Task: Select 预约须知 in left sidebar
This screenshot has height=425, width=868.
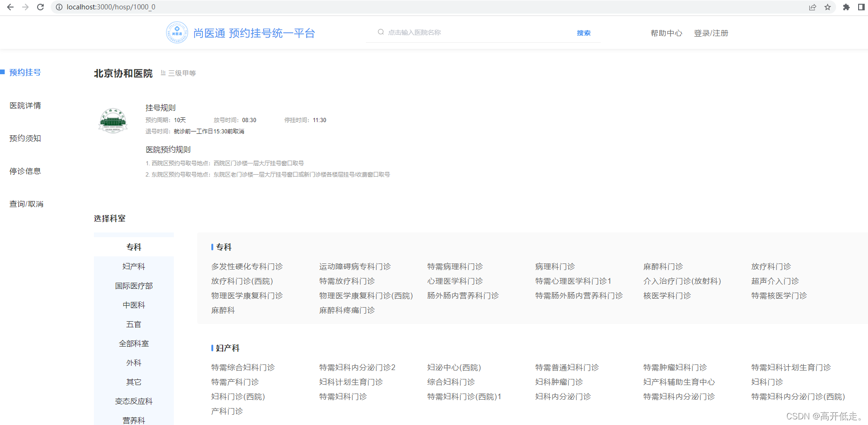Action: 25,138
